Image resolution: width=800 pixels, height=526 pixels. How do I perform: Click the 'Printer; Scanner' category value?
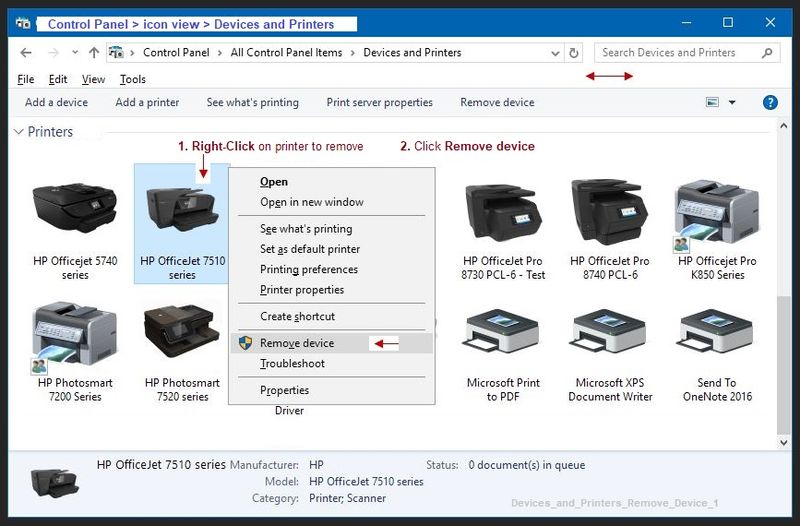click(x=347, y=498)
